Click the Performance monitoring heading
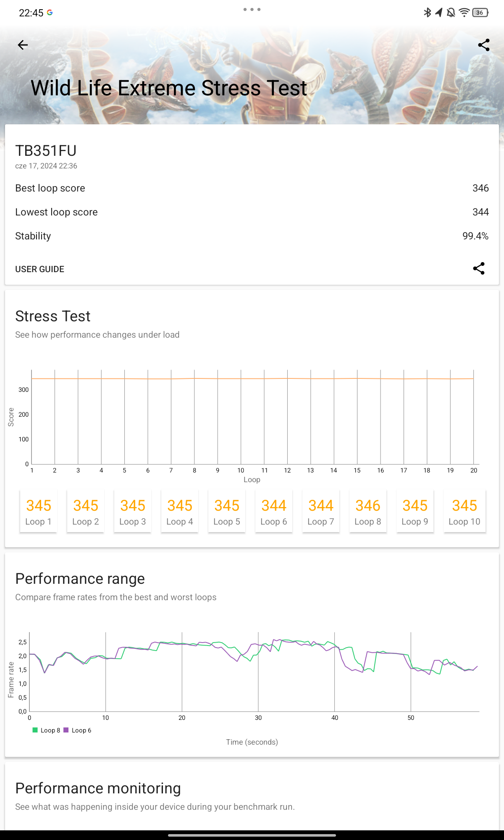504x840 pixels. coord(98,788)
